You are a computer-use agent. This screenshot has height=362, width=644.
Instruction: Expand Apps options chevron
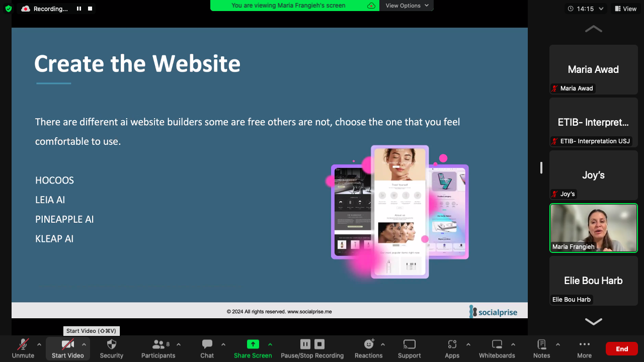click(468, 344)
